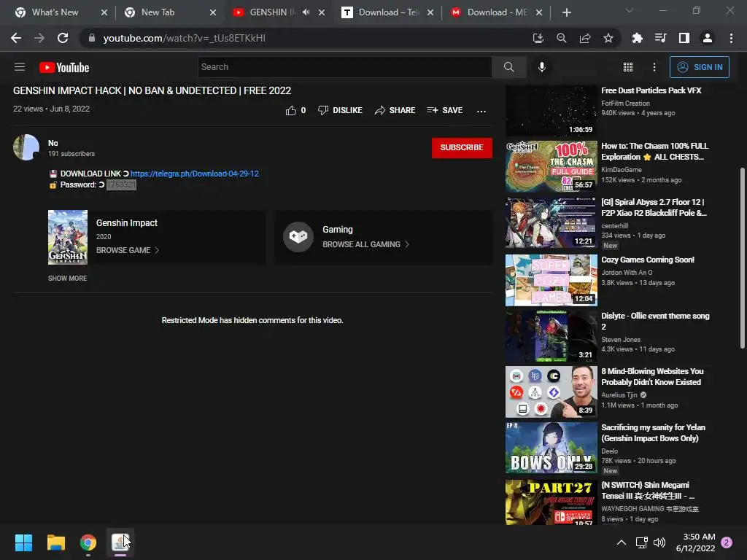
Task: Bookmark this page with the star
Action: coord(608,38)
